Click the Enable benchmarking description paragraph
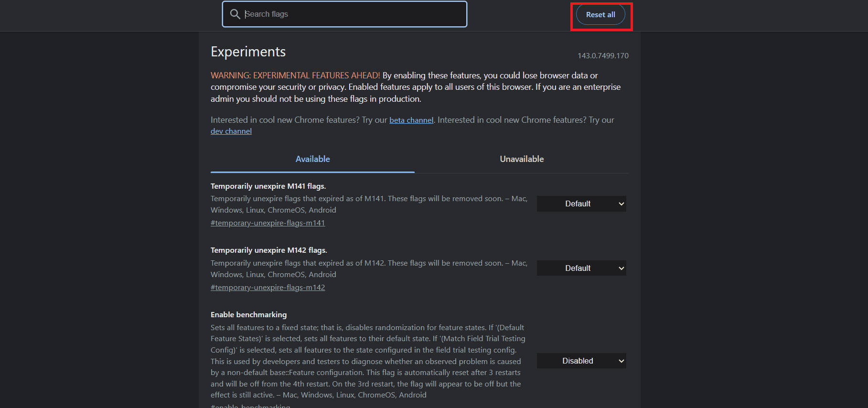 [367, 361]
